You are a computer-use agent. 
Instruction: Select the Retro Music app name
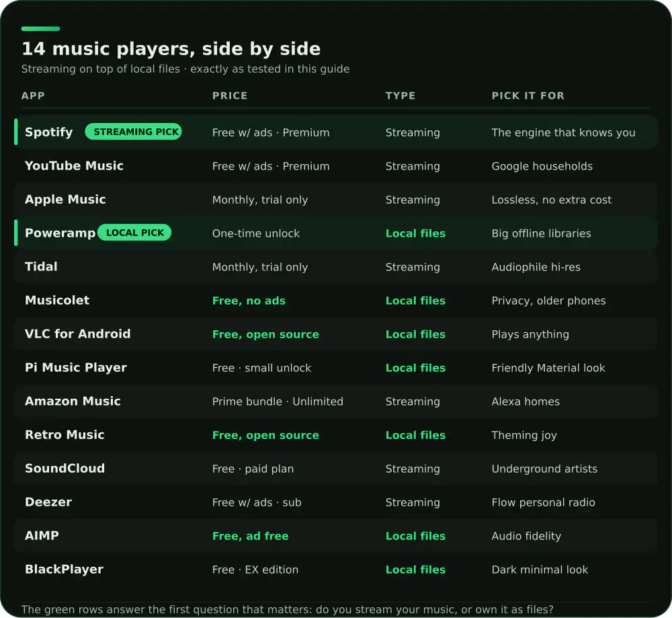click(65, 434)
